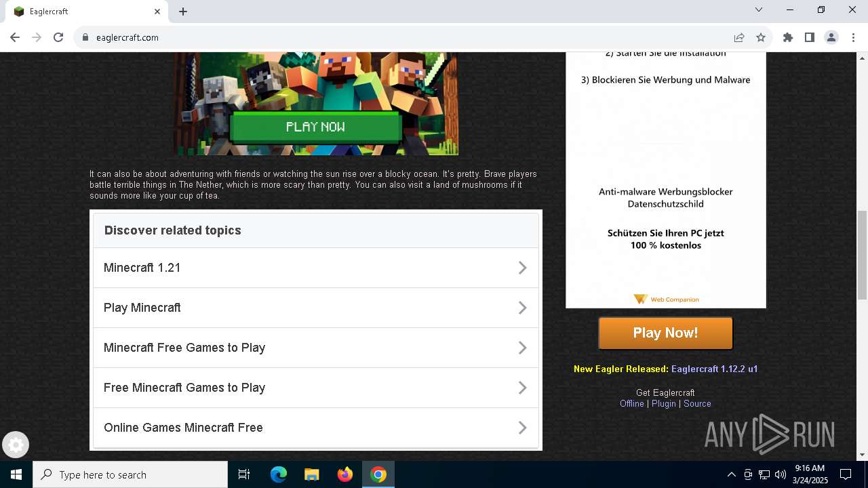Open the taskbar clock and date
This screenshot has width=868, height=488.
[x=810, y=474]
